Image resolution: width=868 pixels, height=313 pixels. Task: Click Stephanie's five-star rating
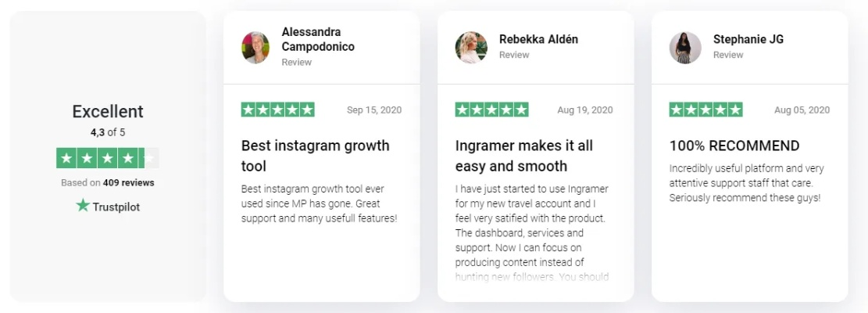(705, 110)
